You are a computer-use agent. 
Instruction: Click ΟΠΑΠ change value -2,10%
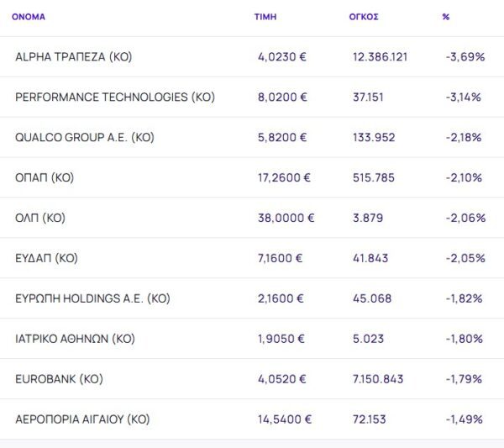[x=464, y=177]
